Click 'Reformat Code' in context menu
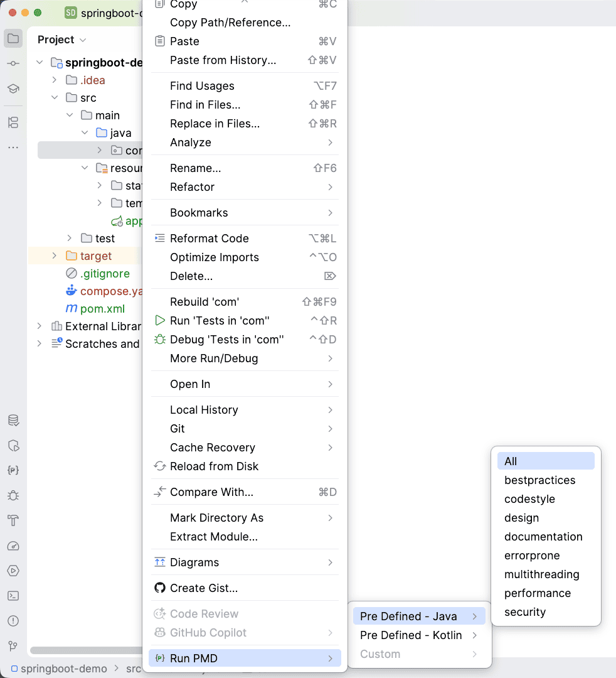 point(209,239)
